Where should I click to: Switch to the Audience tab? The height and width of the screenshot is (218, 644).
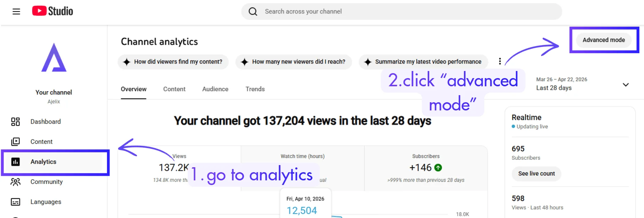[215, 89]
